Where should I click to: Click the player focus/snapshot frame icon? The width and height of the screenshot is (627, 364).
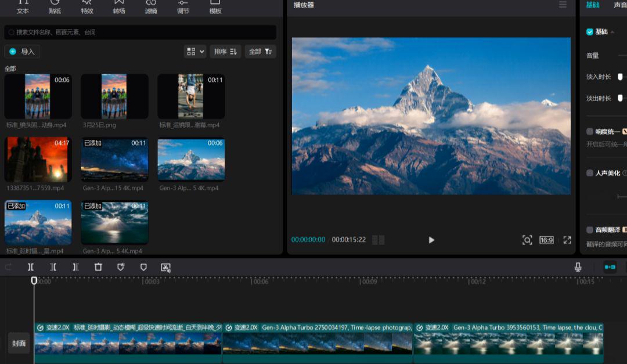[x=527, y=240]
